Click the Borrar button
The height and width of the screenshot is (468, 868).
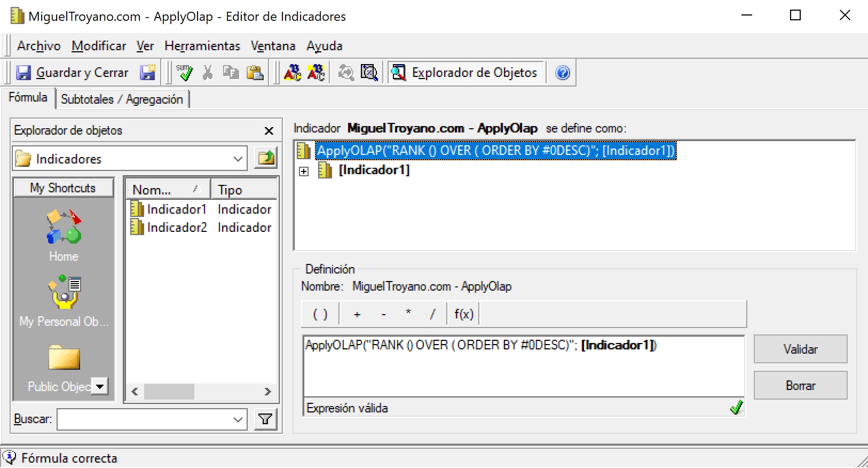pos(800,385)
